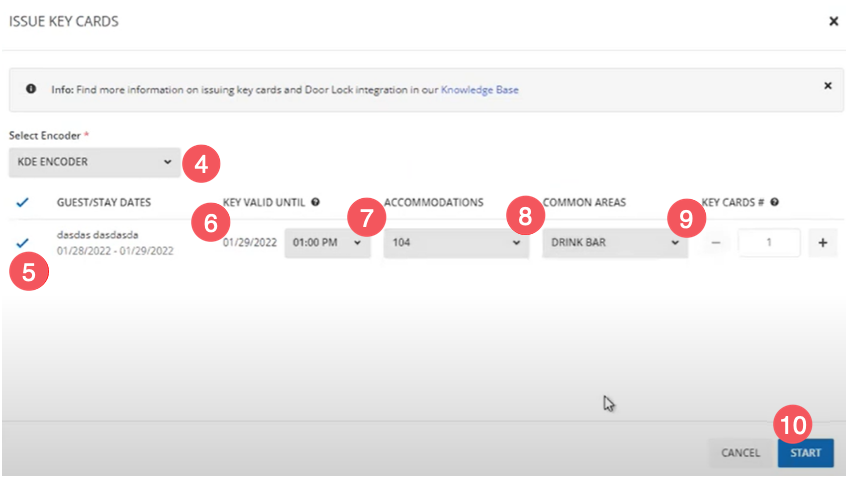This screenshot has height=479, width=850.
Task: Open the 01:00 PM time dropdown
Action: [327, 243]
